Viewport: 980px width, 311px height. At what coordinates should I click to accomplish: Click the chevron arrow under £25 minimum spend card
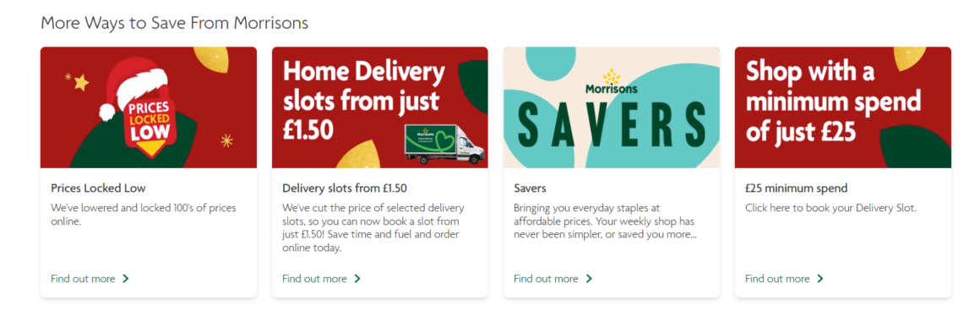pyautogui.click(x=820, y=279)
